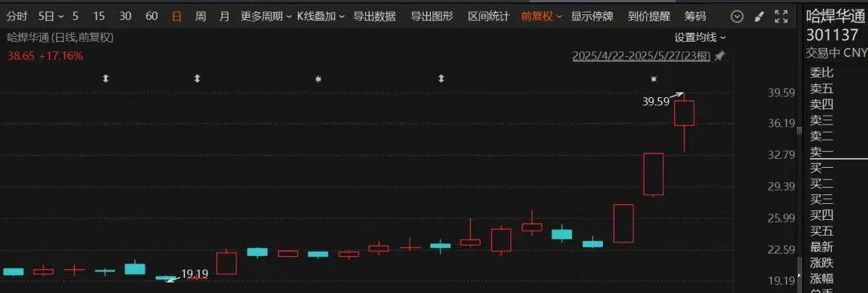Switch to 分时 intraday tab
The width and height of the screenshot is (868, 293).
point(17,17)
